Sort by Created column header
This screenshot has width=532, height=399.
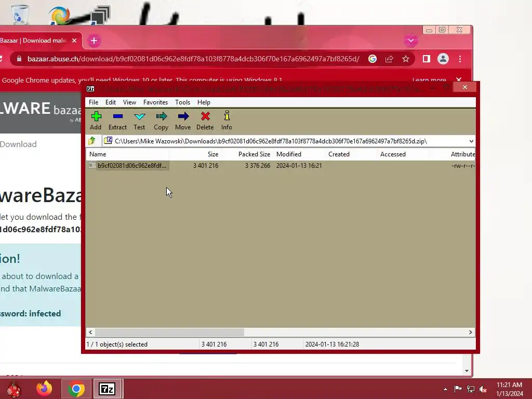pyautogui.click(x=351, y=154)
